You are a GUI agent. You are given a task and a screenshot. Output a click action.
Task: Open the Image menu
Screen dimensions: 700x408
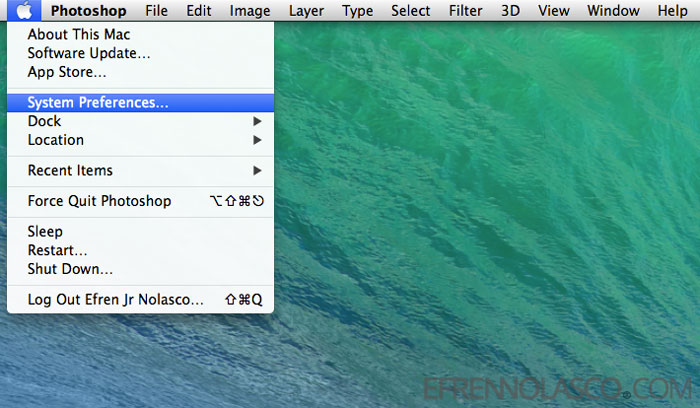250,10
